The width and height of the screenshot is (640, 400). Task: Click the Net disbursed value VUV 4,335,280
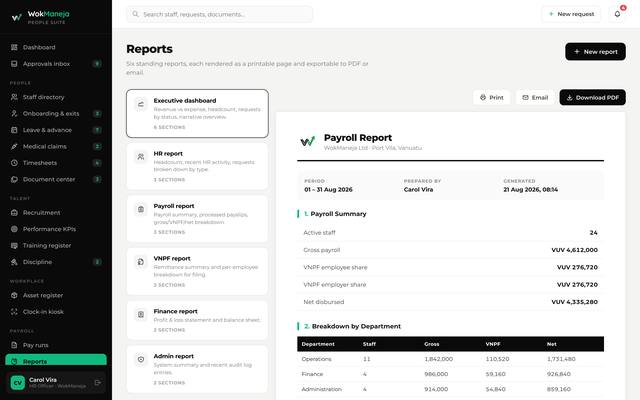click(574, 302)
